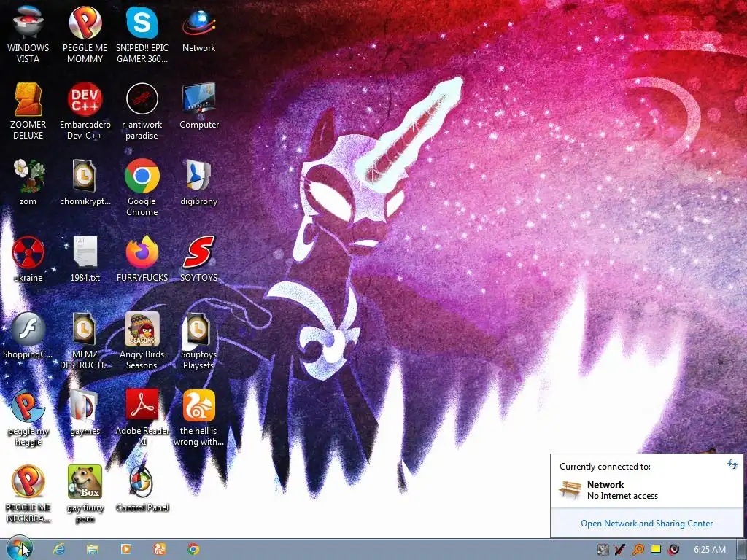Open Windows Explorer folder on taskbar
This screenshot has width=747, height=560.
[93, 549]
